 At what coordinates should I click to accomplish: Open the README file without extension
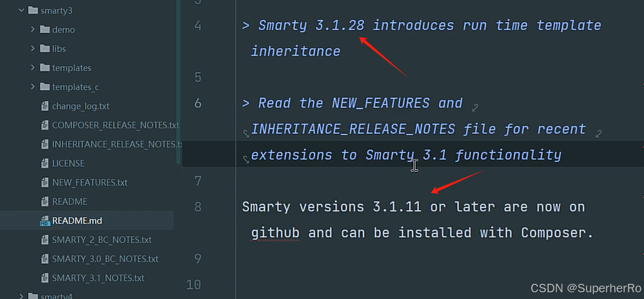click(70, 201)
